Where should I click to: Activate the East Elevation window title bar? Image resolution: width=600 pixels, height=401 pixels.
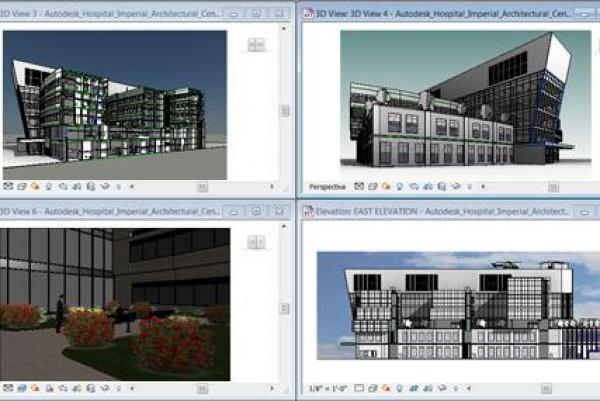pos(440,212)
